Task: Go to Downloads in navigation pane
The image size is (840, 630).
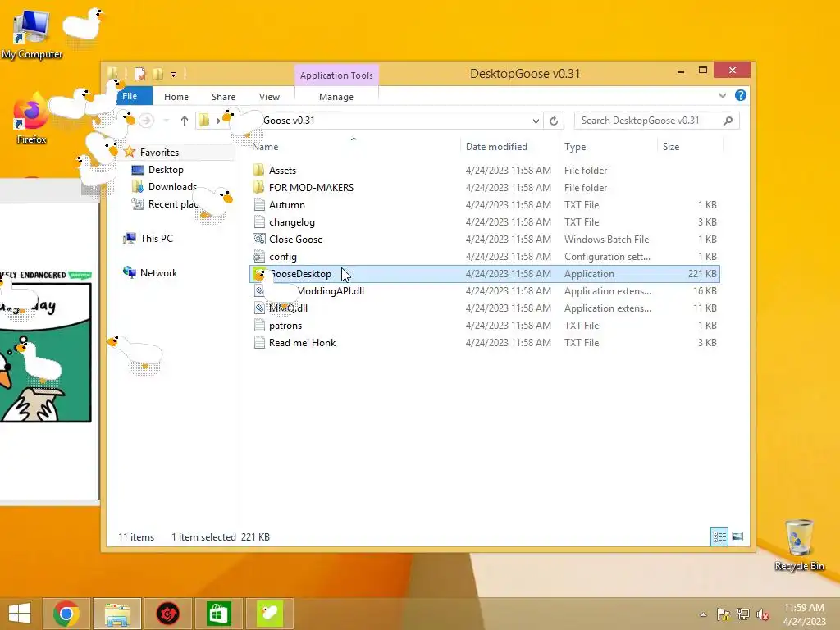Action: point(172,187)
